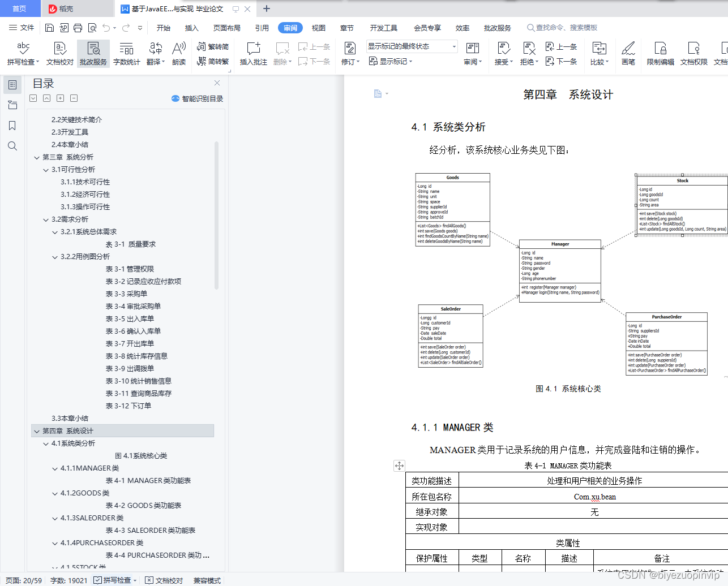Collapse the 第三章 系统分析 tree node
728x586 pixels.
(36, 157)
